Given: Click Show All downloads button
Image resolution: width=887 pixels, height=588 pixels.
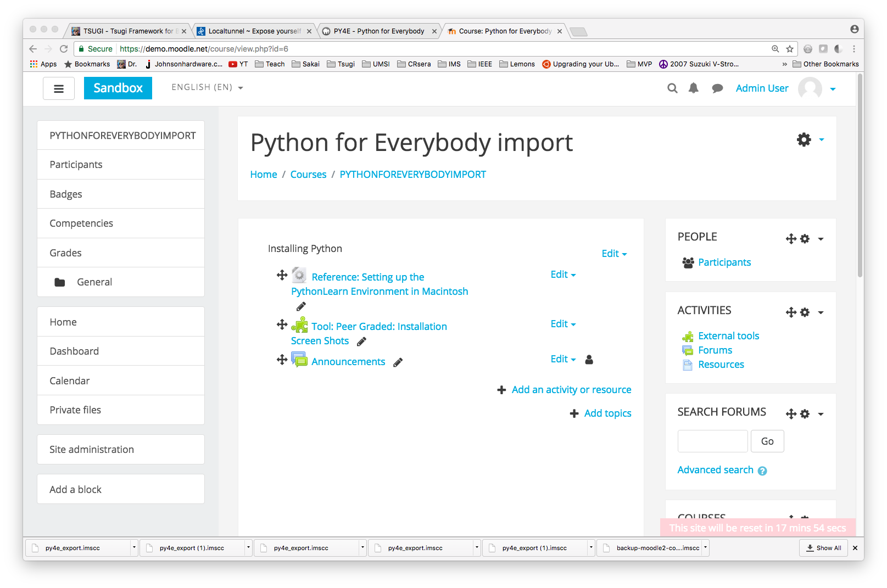Looking at the screenshot, I should tap(823, 548).
